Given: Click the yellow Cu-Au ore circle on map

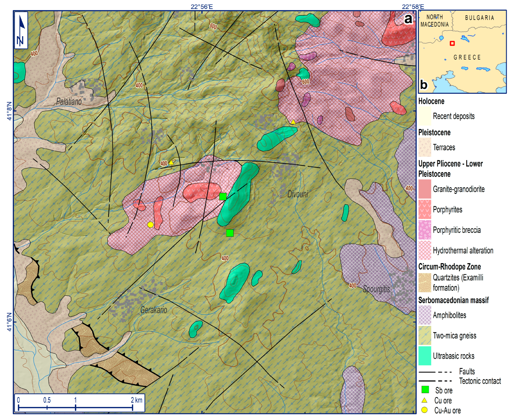Looking at the screenshot, I should (150, 225).
